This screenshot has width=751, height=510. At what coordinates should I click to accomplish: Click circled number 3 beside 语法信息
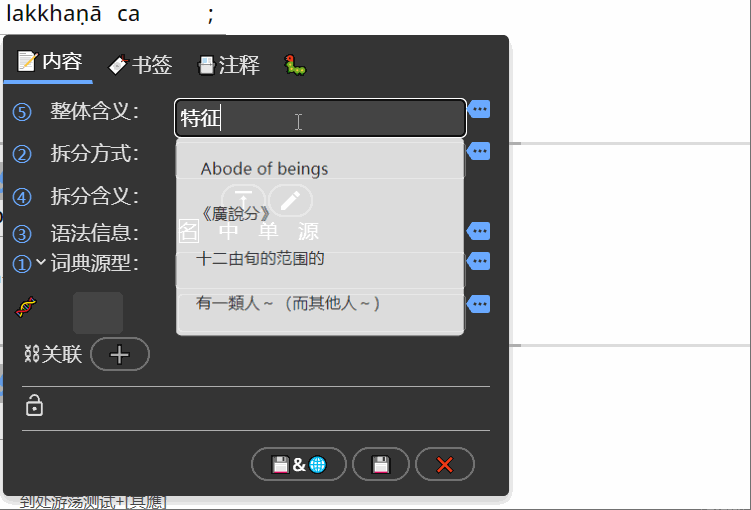(22, 234)
